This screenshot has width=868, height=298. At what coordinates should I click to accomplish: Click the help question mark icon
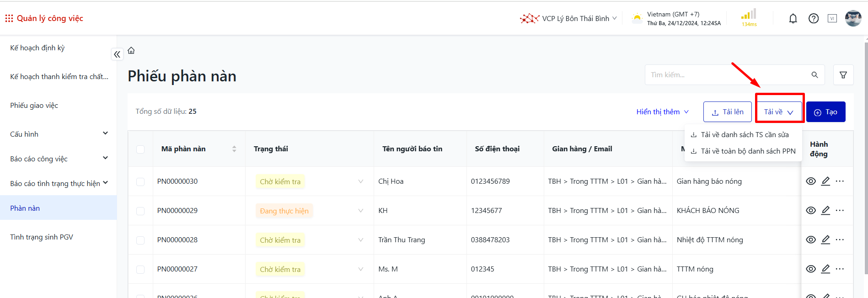(x=813, y=19)
